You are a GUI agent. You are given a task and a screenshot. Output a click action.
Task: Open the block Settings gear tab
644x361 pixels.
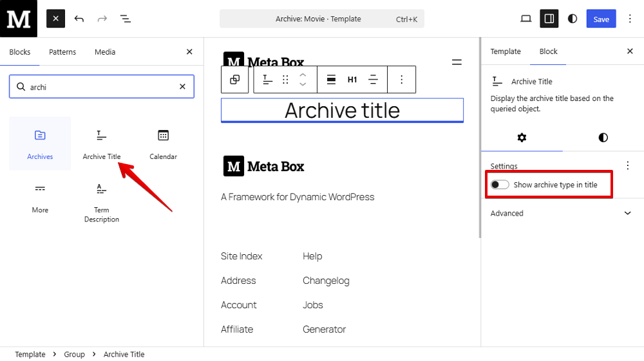click(x=522, y=138)
